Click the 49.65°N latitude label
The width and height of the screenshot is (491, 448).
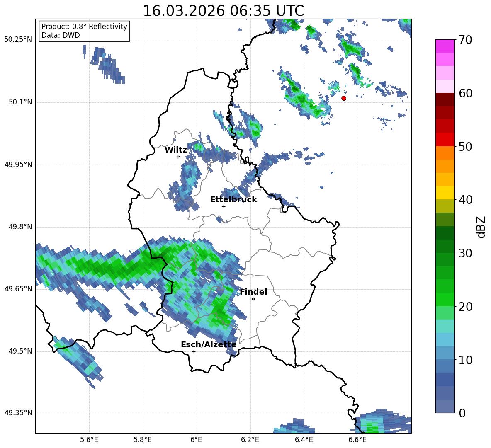18,288
